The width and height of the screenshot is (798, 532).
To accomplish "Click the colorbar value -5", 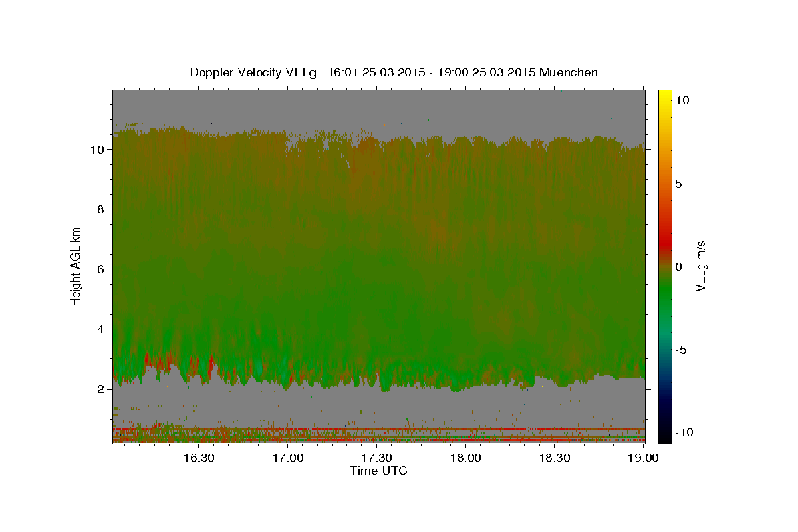I will point(681,350).
